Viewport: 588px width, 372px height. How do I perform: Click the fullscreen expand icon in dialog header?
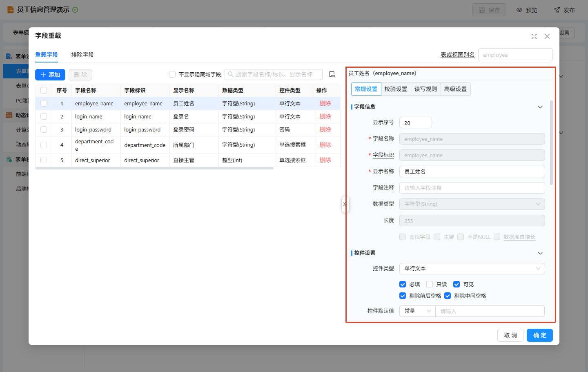[x=534, y=36]
